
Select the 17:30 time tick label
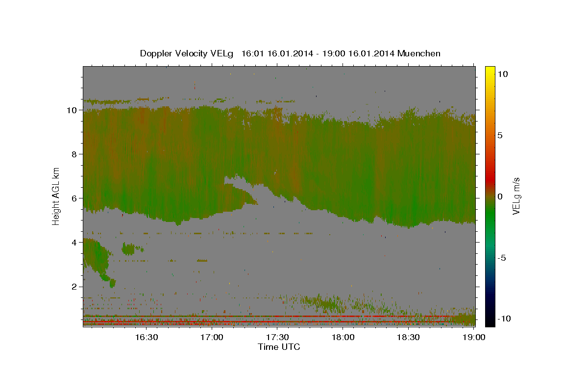tap(277, 337)
